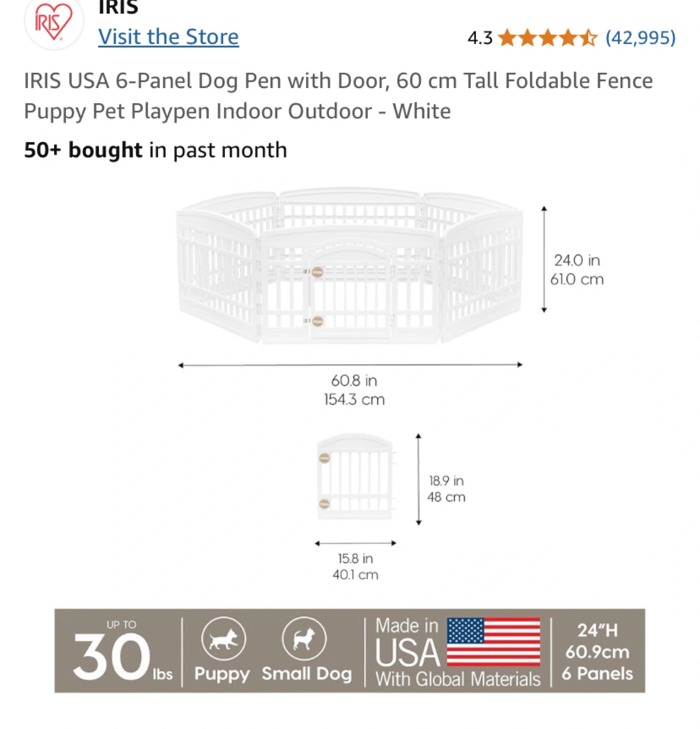The image size is (700, 729).
Task: Open the 42,995 ratings count
Action: pyautogui.click(x=641, y=37)
